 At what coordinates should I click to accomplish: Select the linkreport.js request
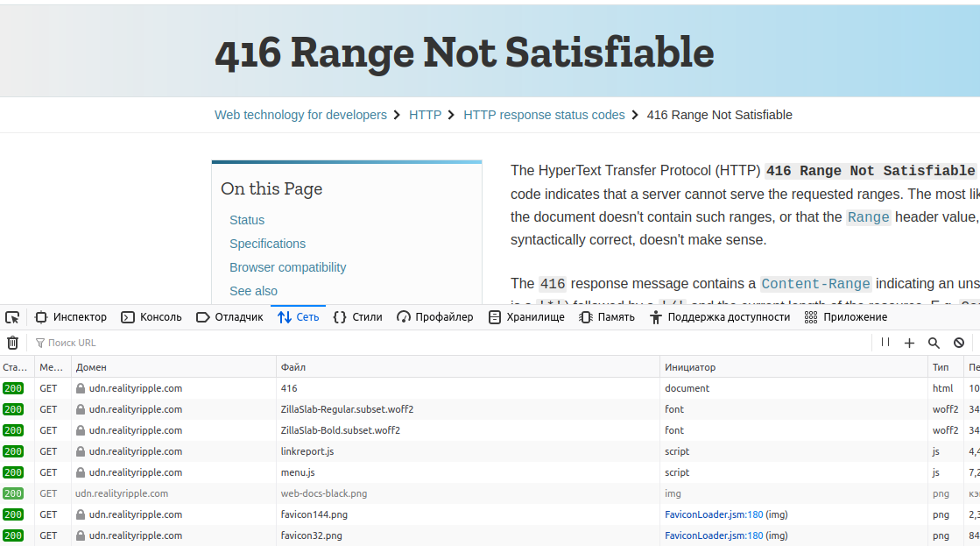[x=490, y=451]
